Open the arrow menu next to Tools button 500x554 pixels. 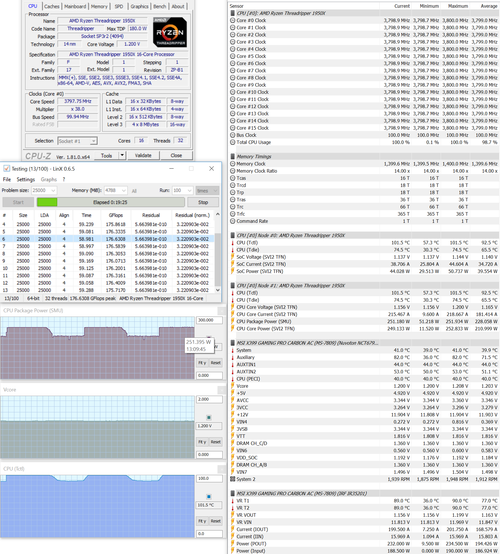coord(122,155)
